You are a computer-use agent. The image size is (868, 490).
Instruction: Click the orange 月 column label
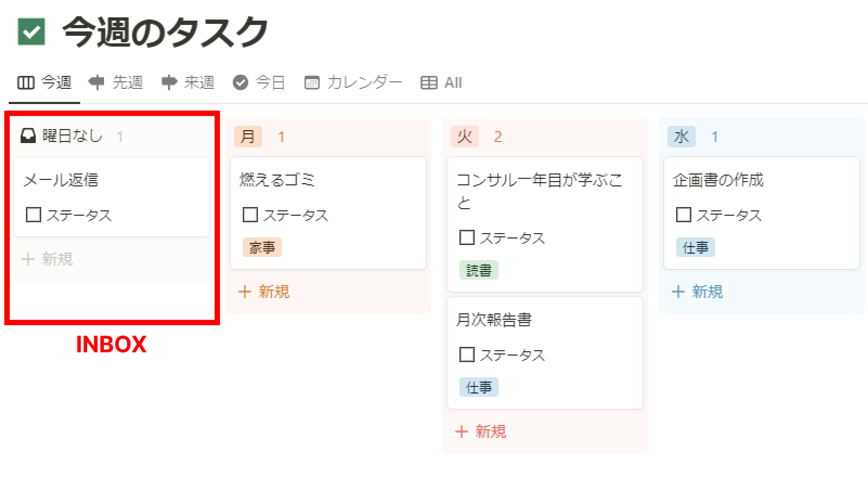248,137
